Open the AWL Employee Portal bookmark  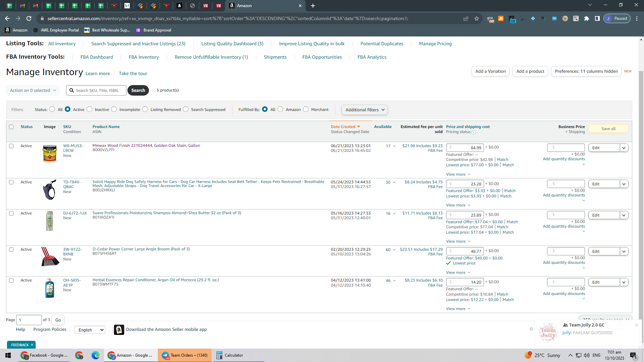coord(56,30)
